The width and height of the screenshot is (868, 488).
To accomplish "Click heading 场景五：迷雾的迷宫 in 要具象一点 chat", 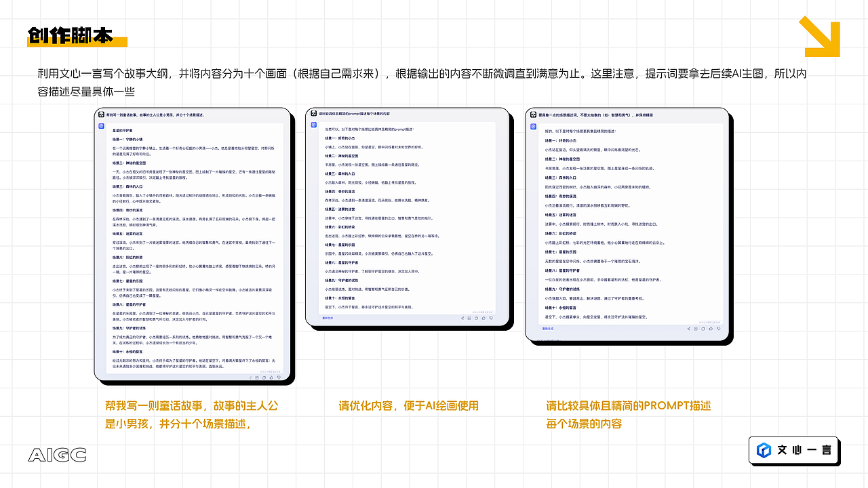I will [x=560, y=214].
